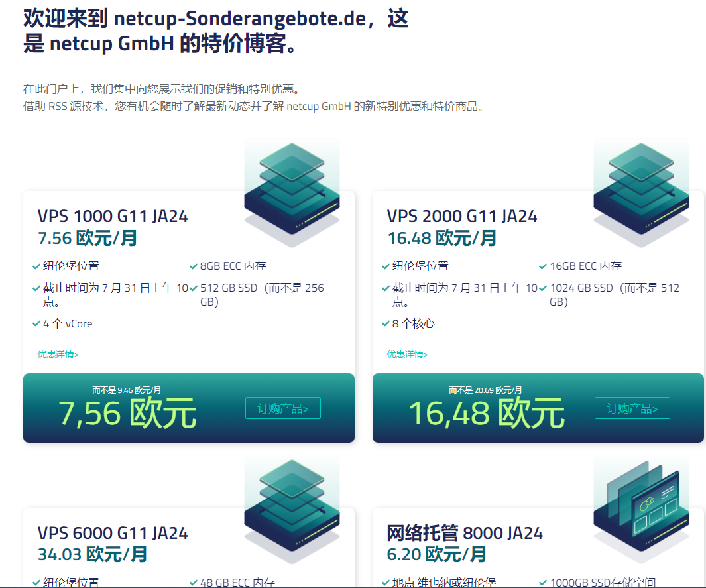Order the VPS 2000 product via 订购产品
Image resolution: width=706 pixels, height=588 pixels.
632,408
